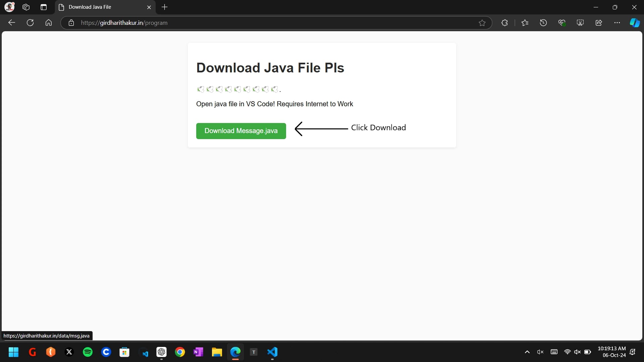This screenshot has width=644, height=362.
Task: Open Visual Studio Code from the taskbar
Action: click(x=272, y=352)
